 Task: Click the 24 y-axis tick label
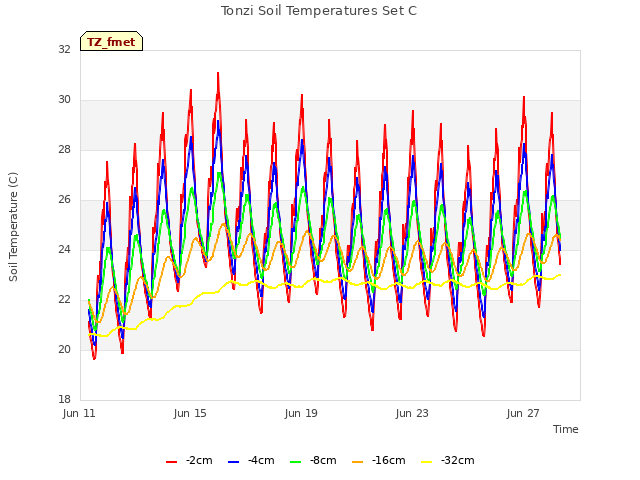(64, 249)
